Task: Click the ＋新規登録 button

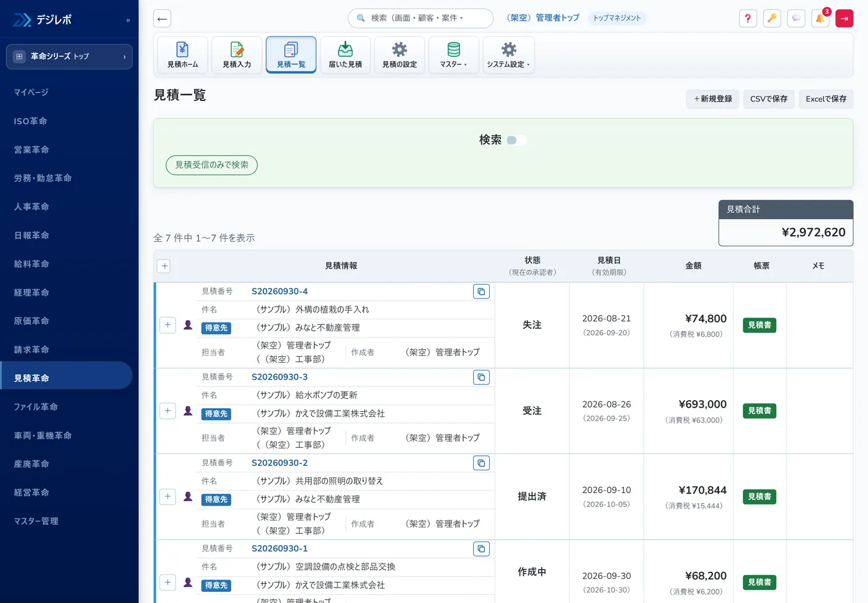Action: click(x=712, y=99)
